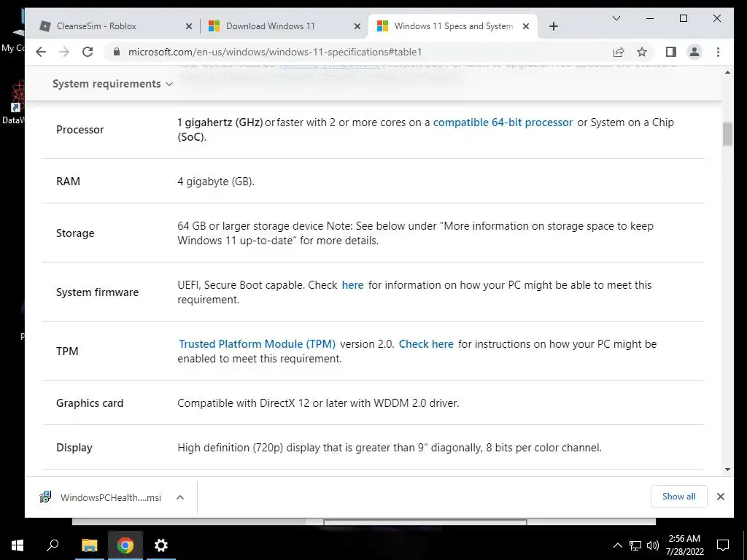
Task: Reload the current page
Action: coord(88,52)
